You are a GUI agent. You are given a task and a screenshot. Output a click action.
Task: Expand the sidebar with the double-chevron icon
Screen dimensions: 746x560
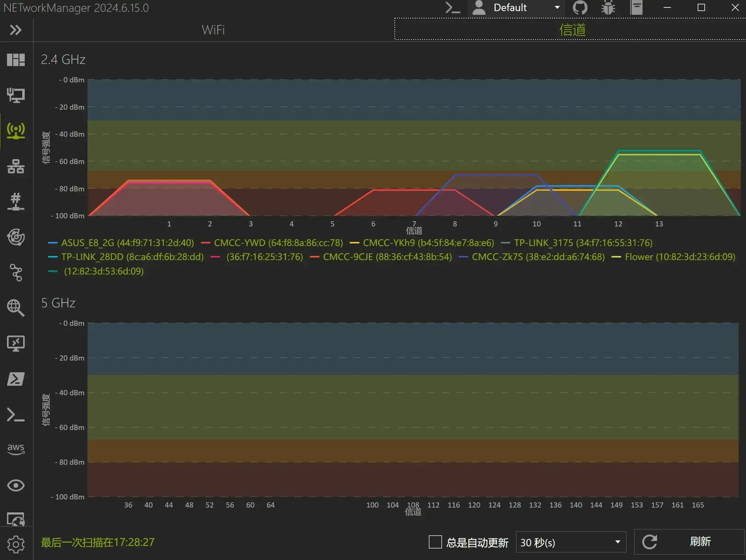click(x=16, y=30)
